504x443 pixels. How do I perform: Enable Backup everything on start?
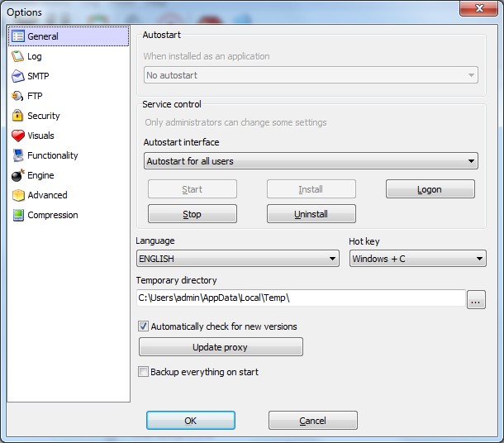point(143,372)
